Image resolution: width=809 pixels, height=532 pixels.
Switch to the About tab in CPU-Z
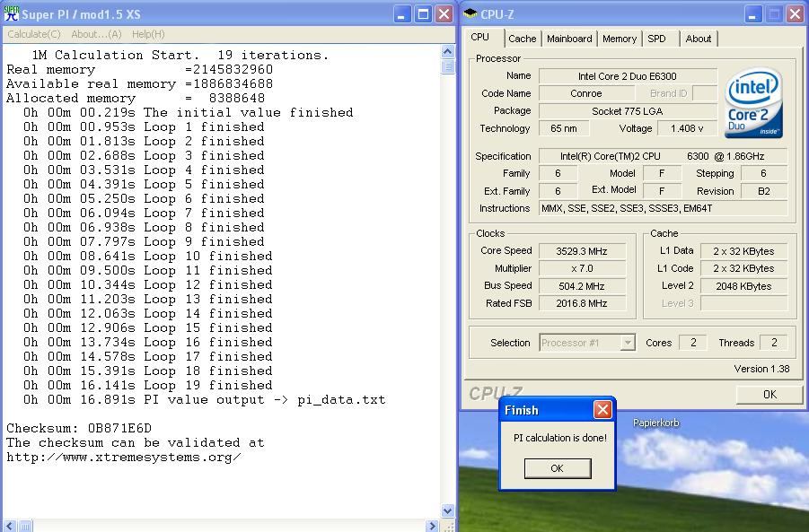pyautogui.click(x=698, y=39)
